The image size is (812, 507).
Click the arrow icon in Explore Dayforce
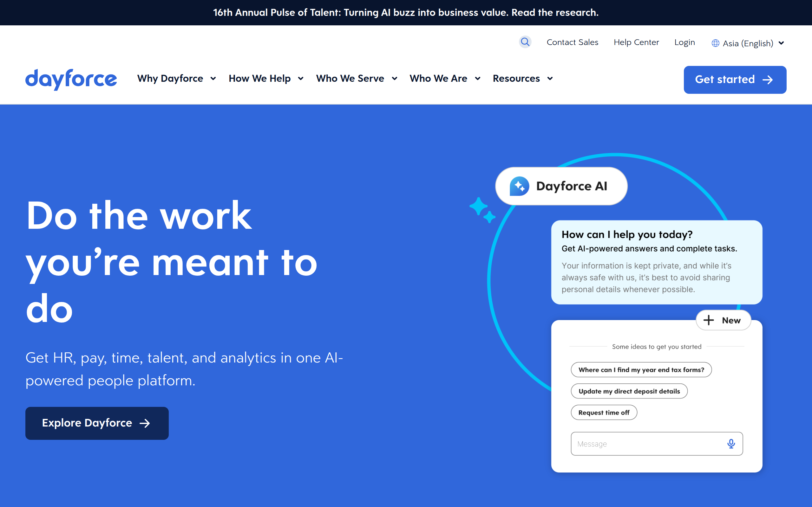coord(145,423)
